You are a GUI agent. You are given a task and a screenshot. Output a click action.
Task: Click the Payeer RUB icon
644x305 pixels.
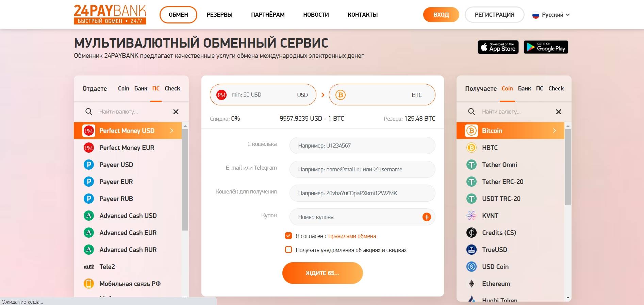tap(89, 199)
